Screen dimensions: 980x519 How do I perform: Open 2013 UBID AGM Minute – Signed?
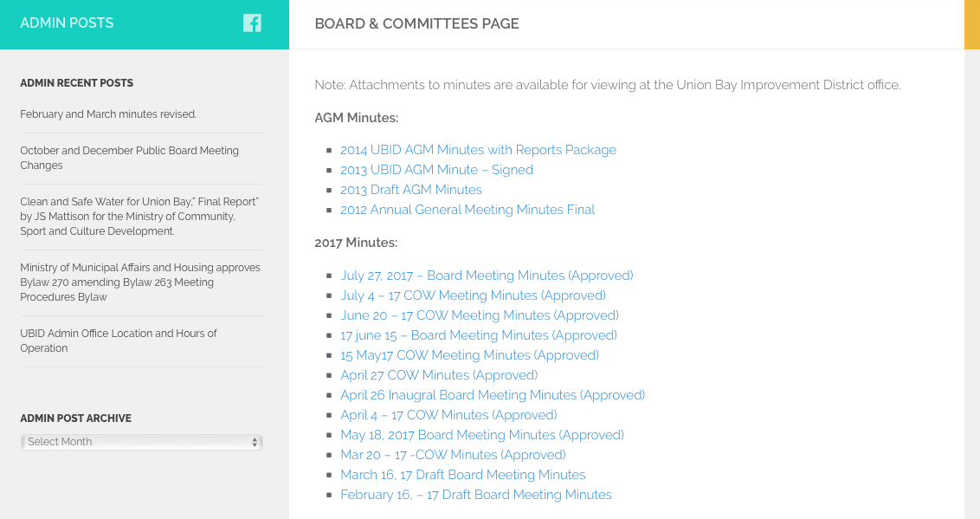436,170
